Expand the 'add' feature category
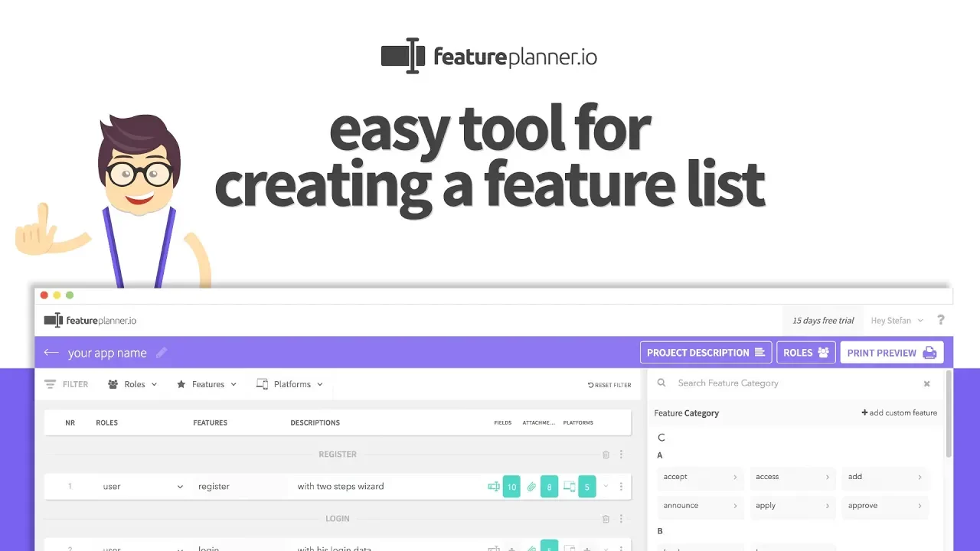This screenshot has width=980, height=551. (884, 477)
